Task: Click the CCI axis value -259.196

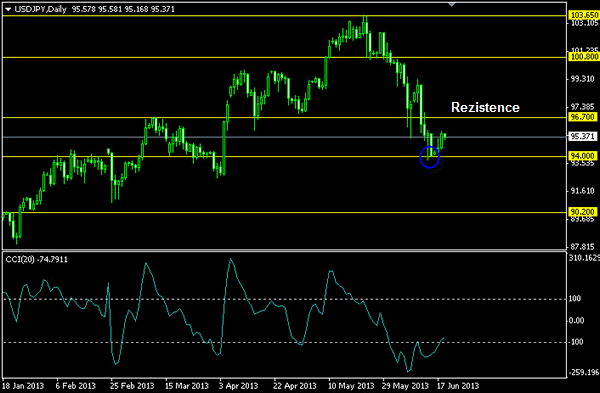Action: pyautogui.click(x=584, y=372)
